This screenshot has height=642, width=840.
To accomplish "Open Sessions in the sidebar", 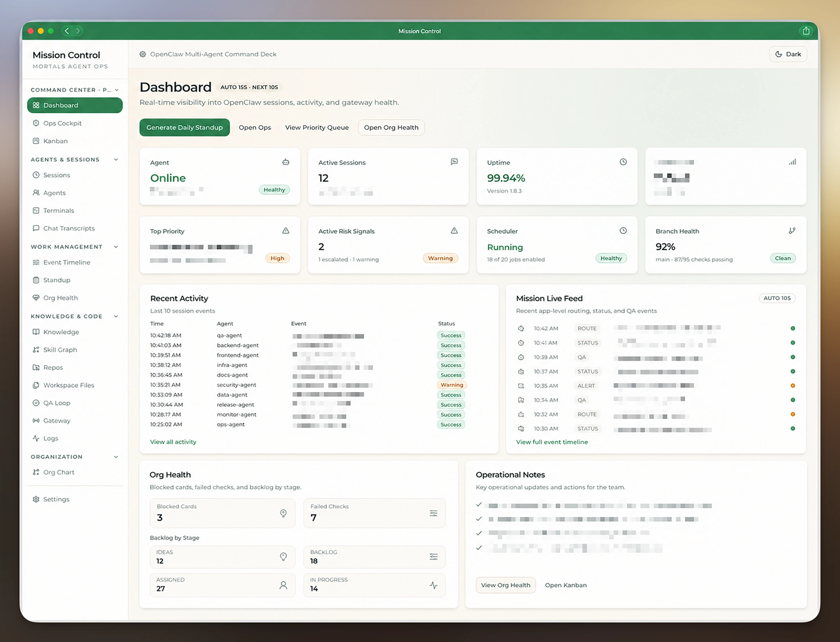I will click(x=75, y=175).
